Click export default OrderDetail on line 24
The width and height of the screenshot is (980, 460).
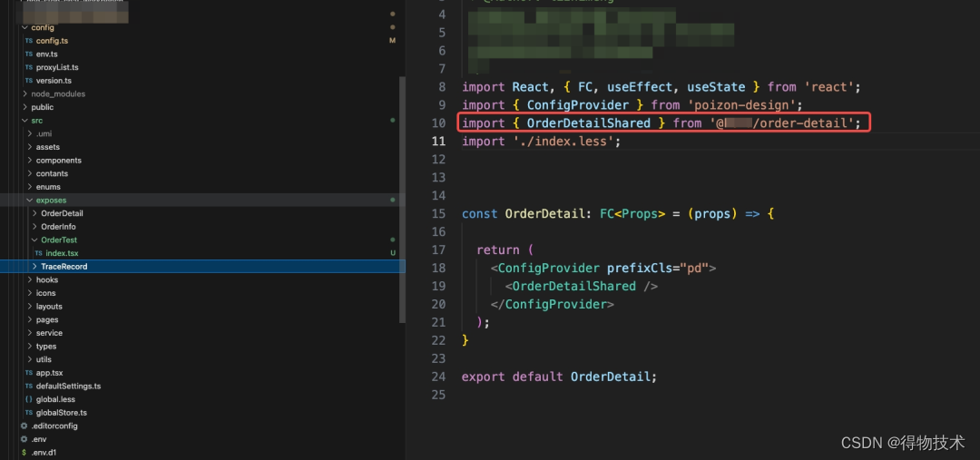coord(559,377)
